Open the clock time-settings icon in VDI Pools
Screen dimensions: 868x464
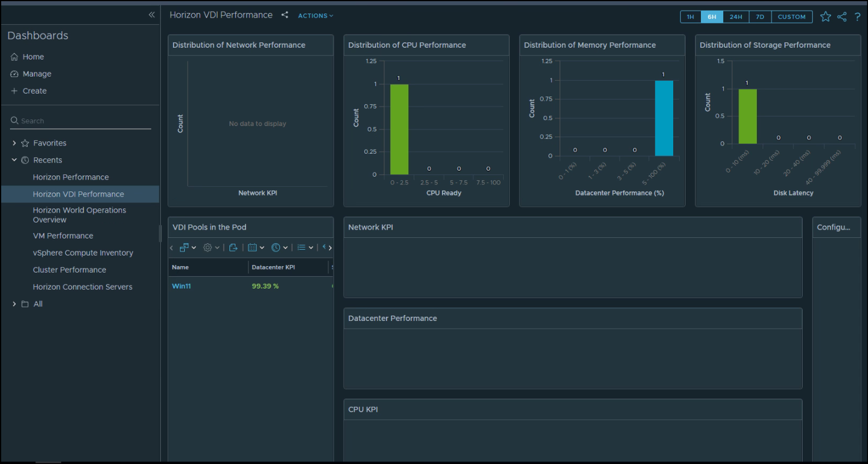(x=277, y=247)
